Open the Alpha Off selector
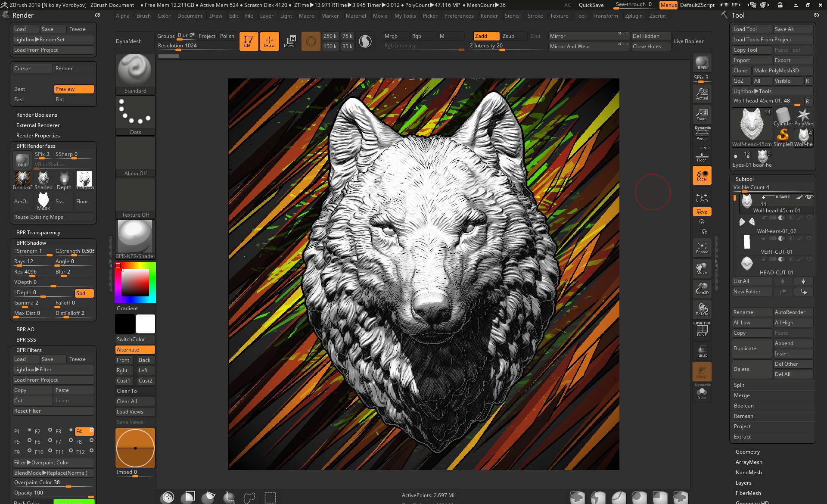 tap(135, 156)
